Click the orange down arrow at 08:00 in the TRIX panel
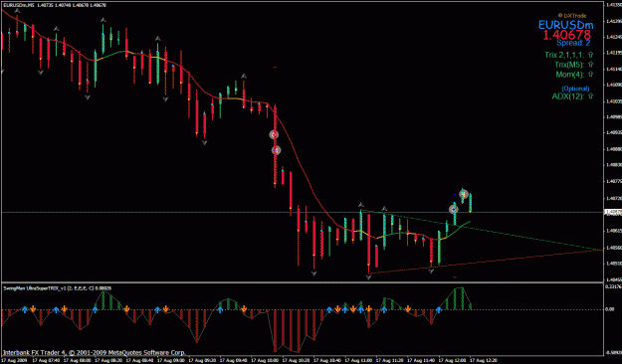Viewport: 622px width, 364px height. click(65, 309)
